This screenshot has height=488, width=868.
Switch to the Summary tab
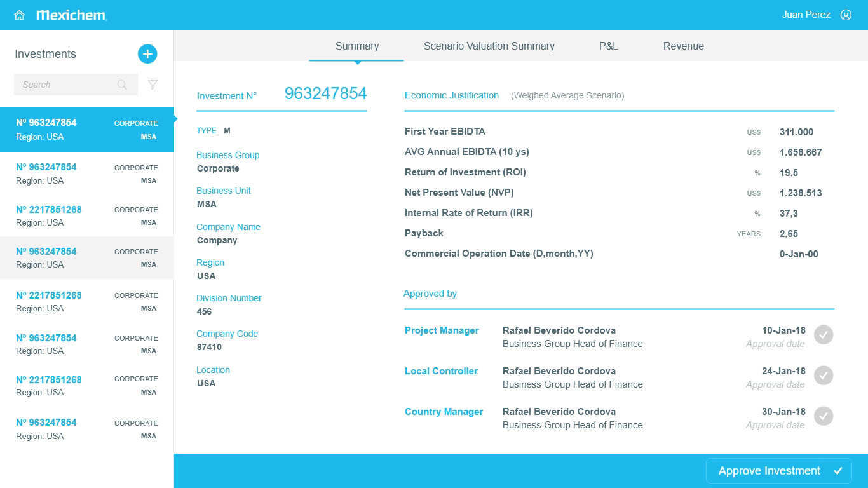(357, 46)
